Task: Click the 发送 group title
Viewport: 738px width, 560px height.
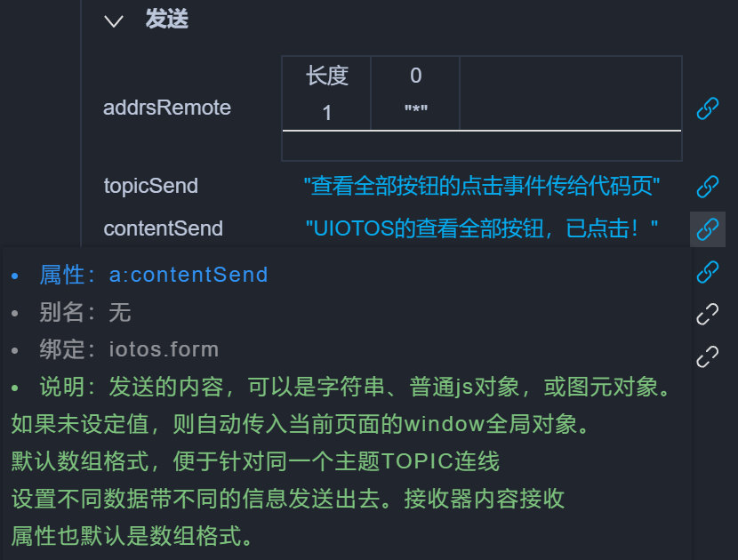Action: coord(166,20)
